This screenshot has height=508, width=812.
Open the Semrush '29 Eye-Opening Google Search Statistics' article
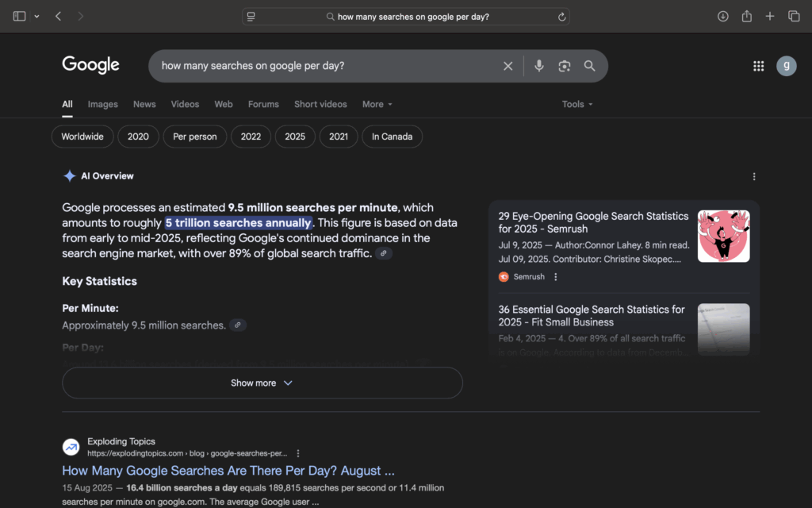pyautogui.click(x=593, y=222)
